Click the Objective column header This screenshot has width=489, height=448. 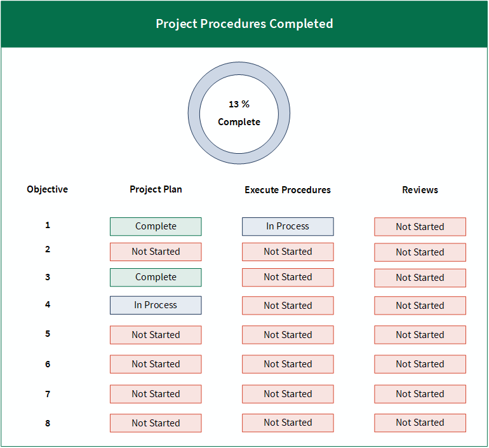(48, 189)
